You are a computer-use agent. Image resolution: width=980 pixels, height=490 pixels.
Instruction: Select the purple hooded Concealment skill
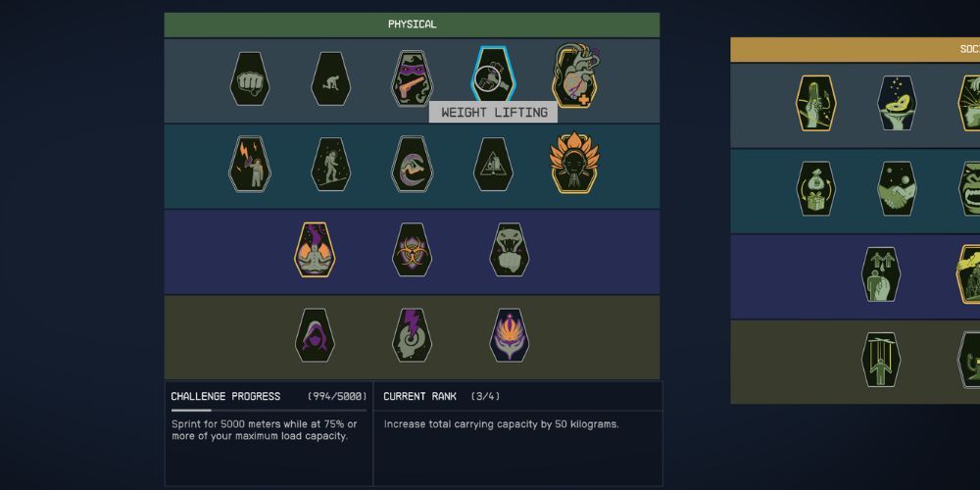pos(315,335)
